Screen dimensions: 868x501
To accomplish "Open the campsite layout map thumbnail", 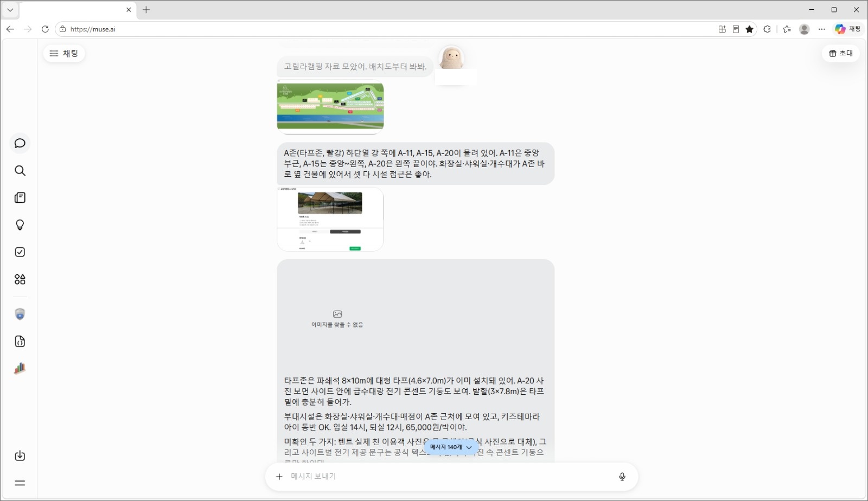I will coord(330,107).
